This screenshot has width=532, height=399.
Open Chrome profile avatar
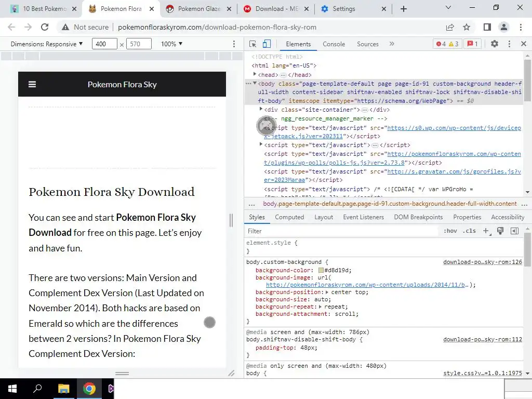pos(504,27)
